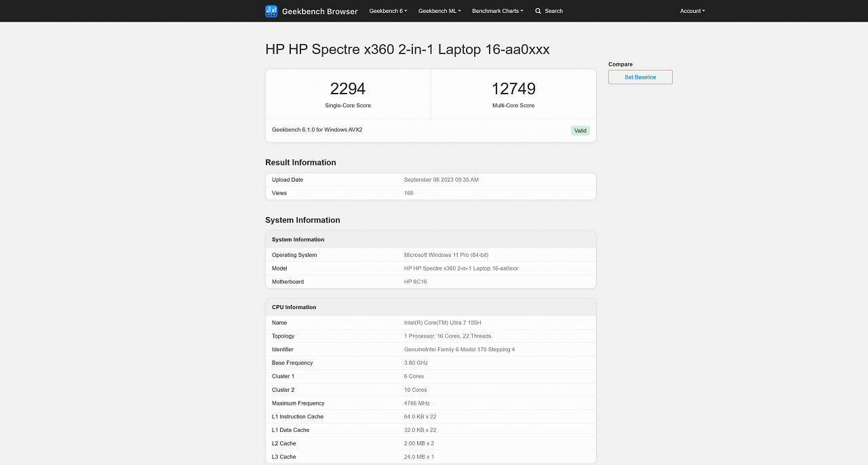Click L1 Data Cache value 32.0 KB

coord(420,430)
